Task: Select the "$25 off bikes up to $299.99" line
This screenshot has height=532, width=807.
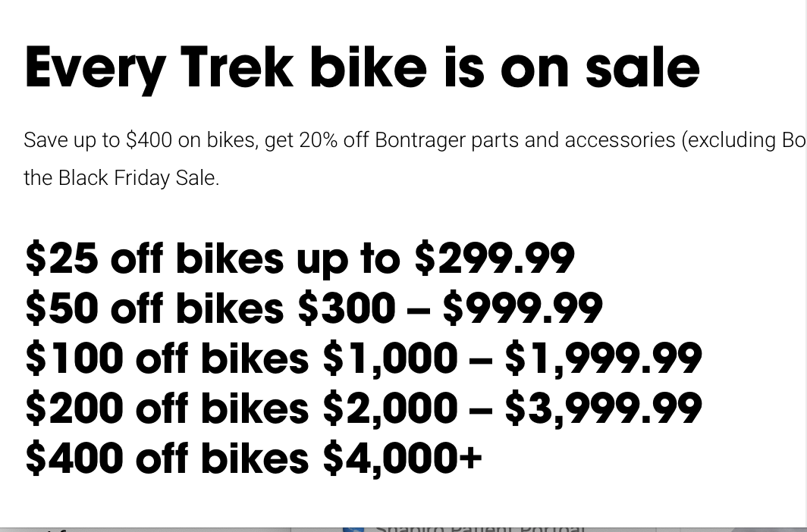Action: point(300,258)
